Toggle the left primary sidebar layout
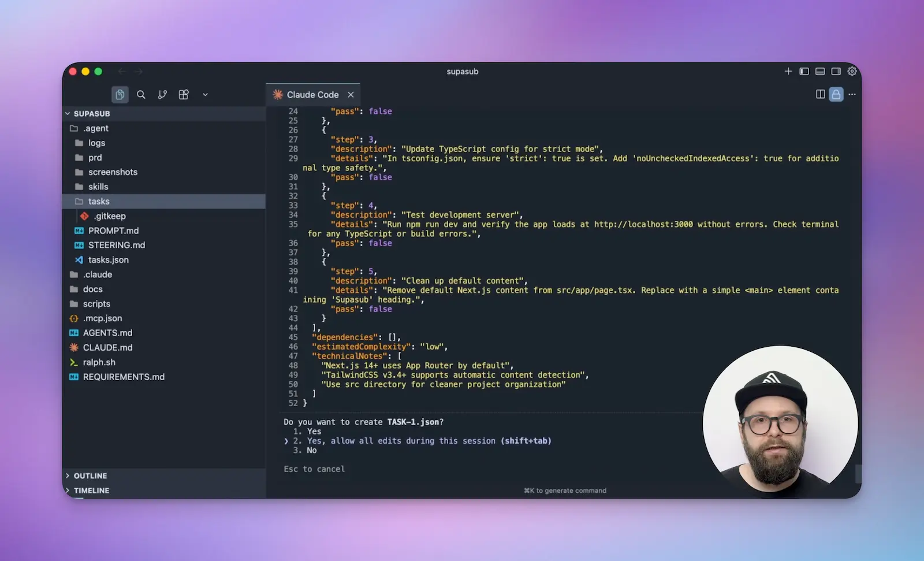This screenshot has height=561, width=924. (x=804, y=71)
